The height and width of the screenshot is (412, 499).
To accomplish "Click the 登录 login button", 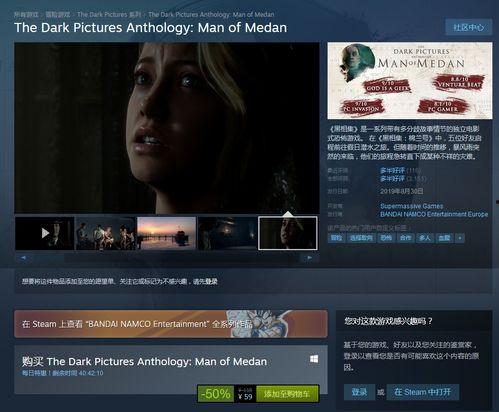I will click(359, 392).
